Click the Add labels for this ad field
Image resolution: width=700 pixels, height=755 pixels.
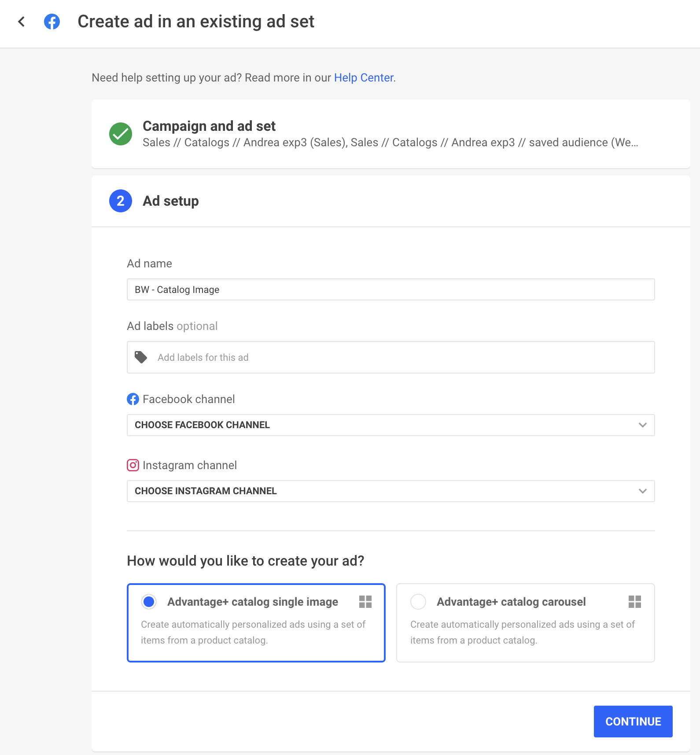[x=396, y=357]
